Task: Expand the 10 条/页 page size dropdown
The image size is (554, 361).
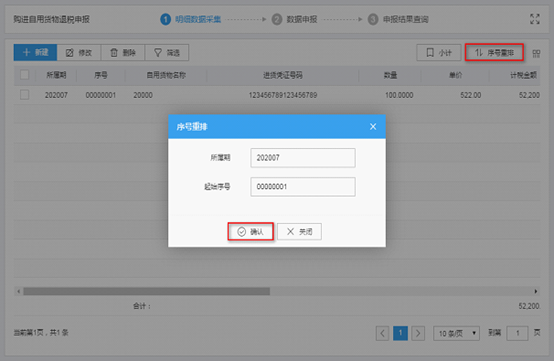Action: (456, 333)
